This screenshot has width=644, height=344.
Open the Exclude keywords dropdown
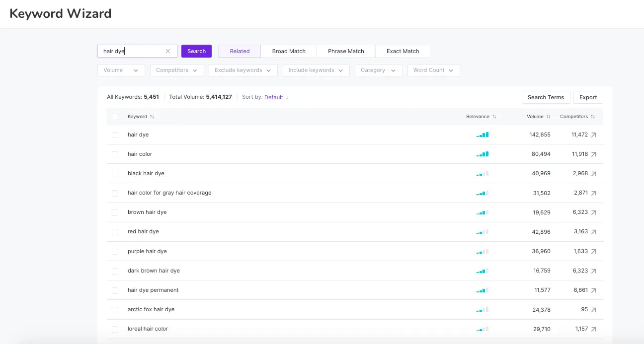tap(243, 70)
